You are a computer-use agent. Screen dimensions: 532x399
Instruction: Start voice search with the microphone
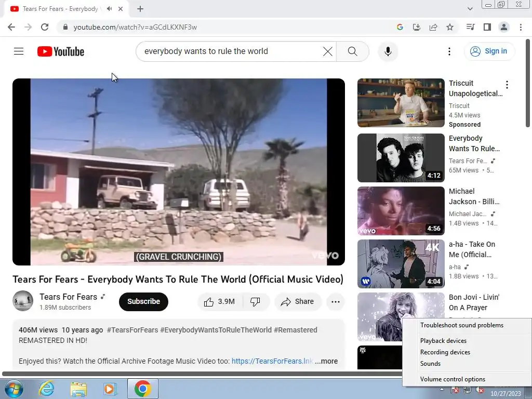pyautogui.click(x=388, y=51)
